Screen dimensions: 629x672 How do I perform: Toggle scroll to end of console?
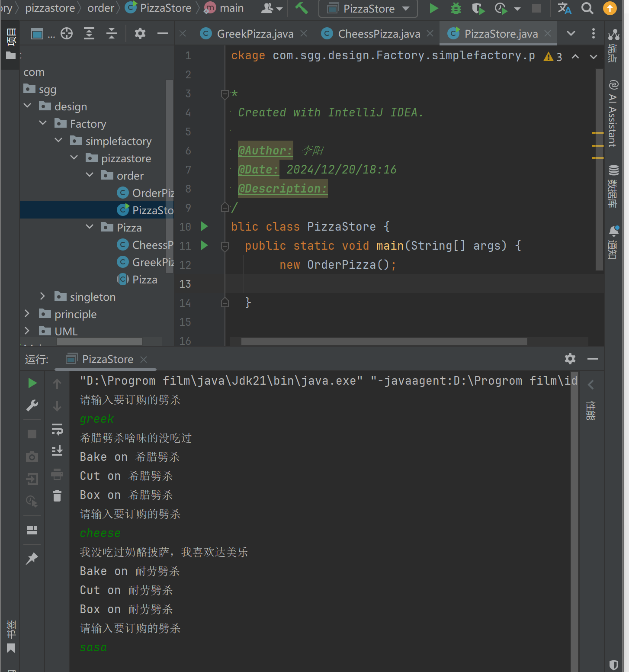pos(57,451)
